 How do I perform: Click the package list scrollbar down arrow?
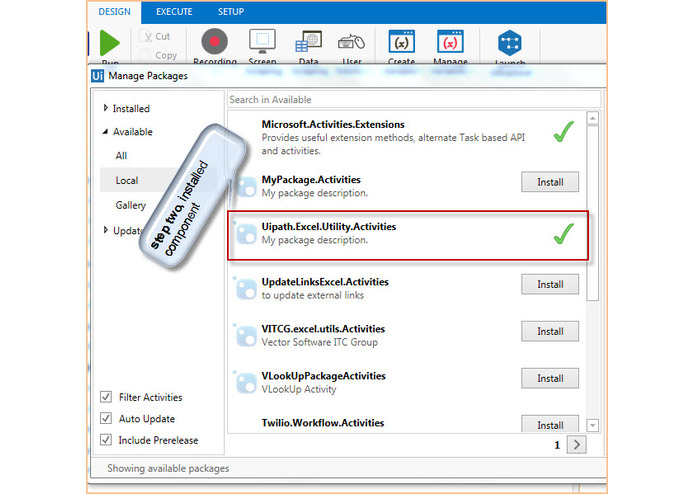[x=593, y=426]
